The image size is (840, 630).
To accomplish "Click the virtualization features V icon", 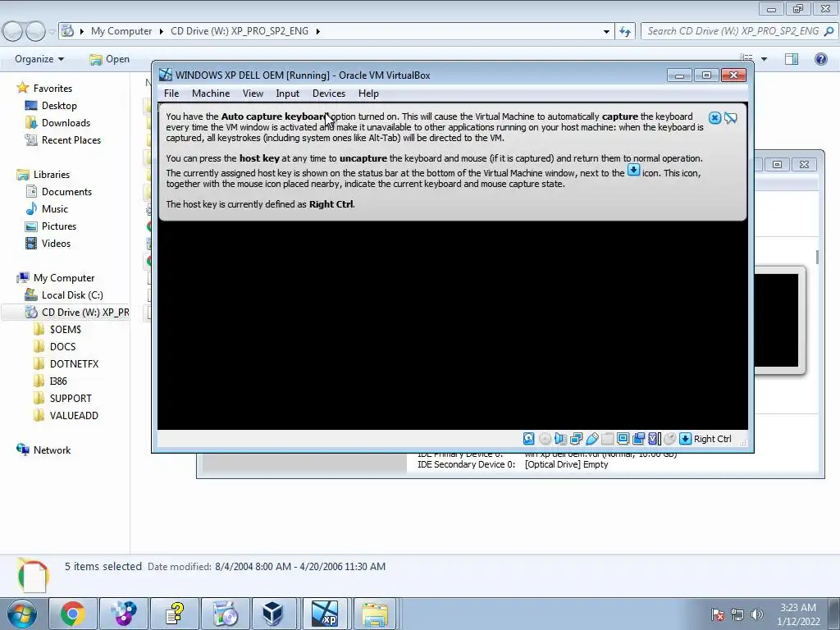I will coord(654,439).
